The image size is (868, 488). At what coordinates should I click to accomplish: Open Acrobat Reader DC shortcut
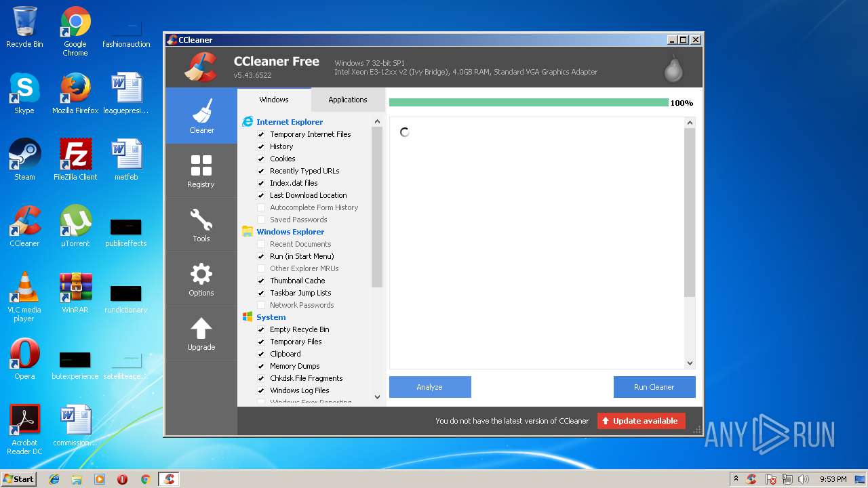click(x=24, y=430)
